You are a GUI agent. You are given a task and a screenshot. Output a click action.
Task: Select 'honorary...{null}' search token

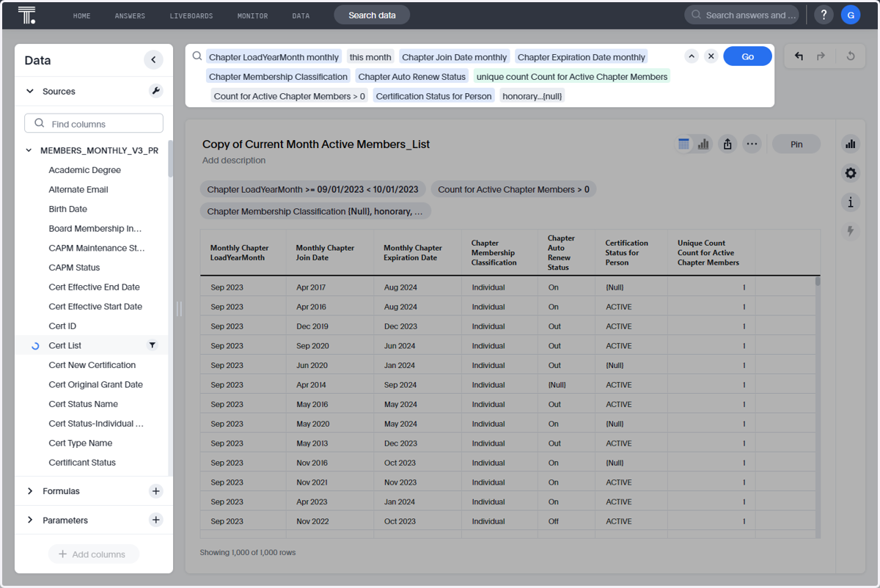532,96
